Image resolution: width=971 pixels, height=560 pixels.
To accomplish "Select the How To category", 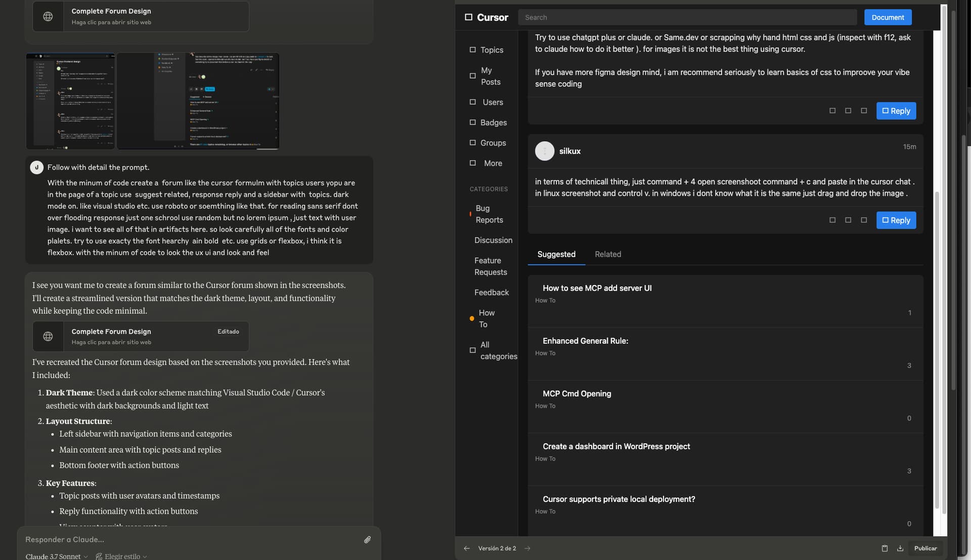I will (x=486, y=318).
